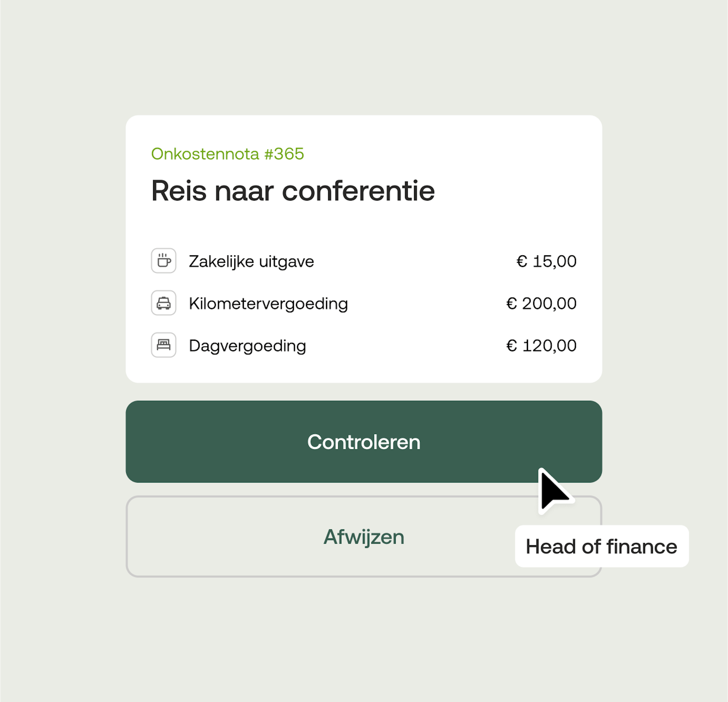Click the € 120,00 amount

pos(541,346)
